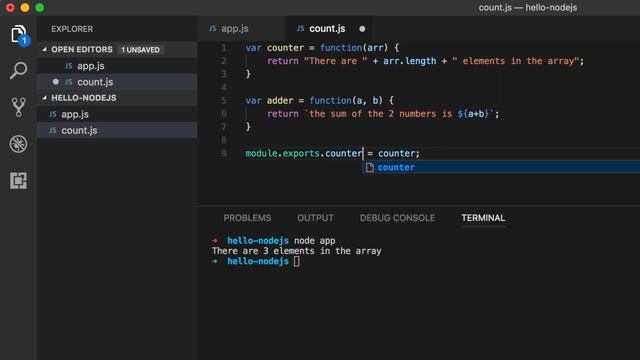
Task: Switch to the app.js editor tab
Action: click(x=242, y=29)
